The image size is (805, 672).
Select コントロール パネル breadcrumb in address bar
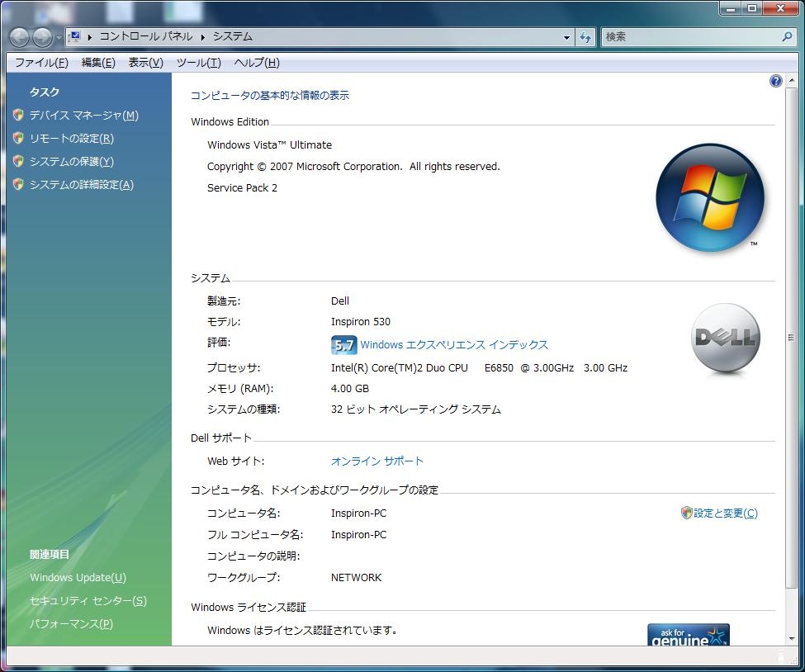(146, 36)
